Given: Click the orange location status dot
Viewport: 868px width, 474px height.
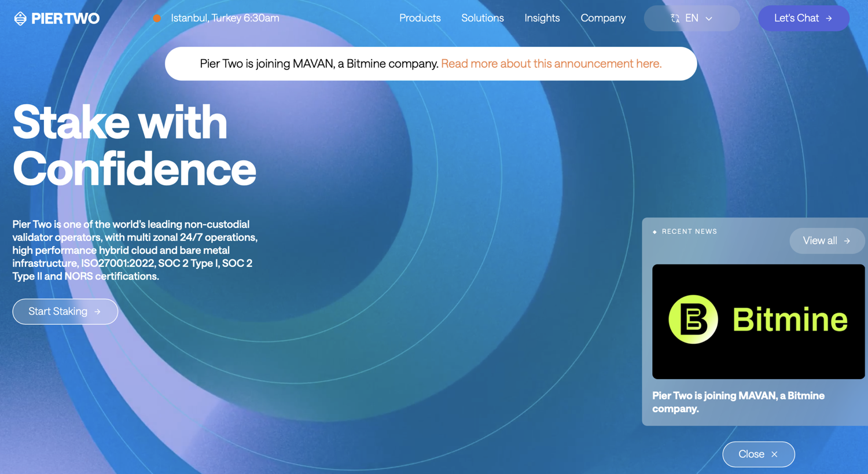Looking at the screenshot, I should tap(157, 19).
